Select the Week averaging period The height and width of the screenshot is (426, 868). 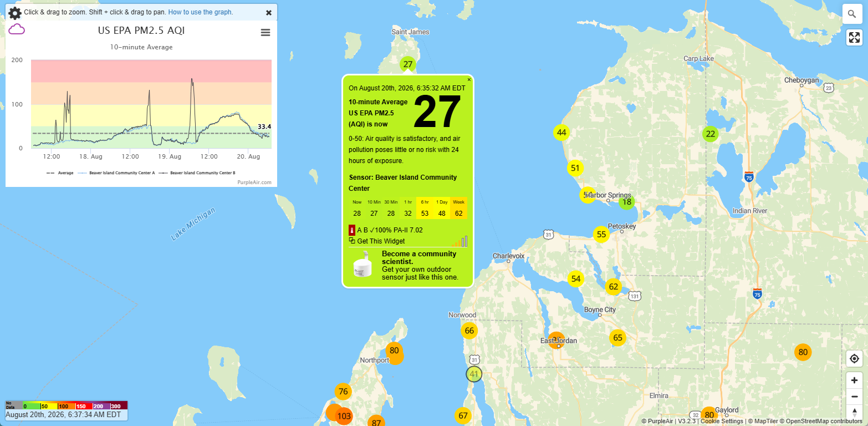[459, 208]
